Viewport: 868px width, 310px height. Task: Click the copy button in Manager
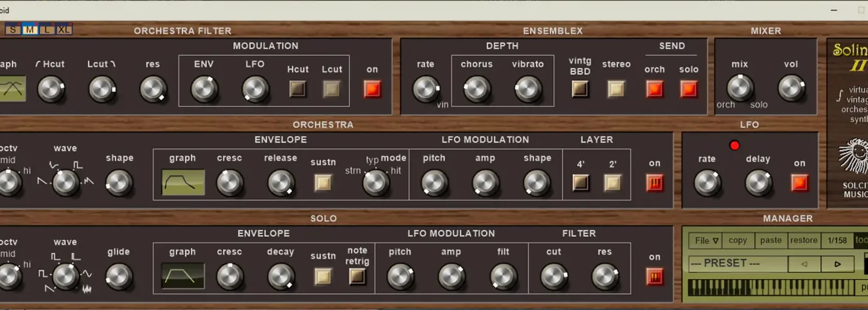tap(738, 241)
